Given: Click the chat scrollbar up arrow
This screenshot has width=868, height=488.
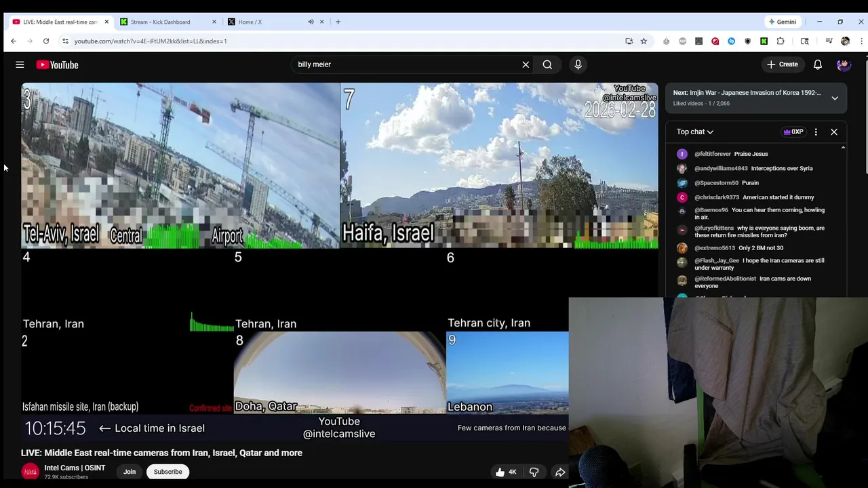Looking at the screenshot, I should (x=843, y=147).
